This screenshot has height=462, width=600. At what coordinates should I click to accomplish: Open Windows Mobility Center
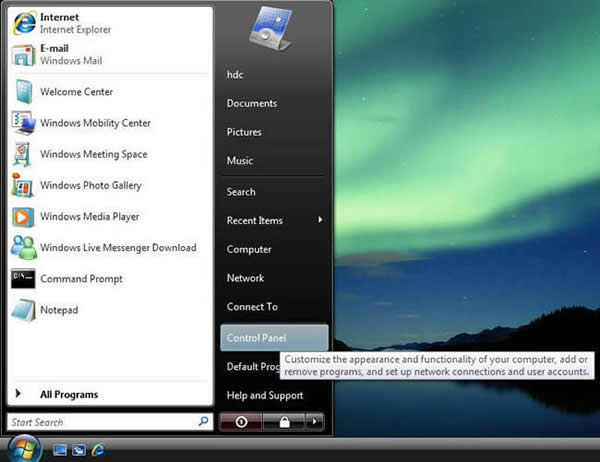click(x=95, y=124)
